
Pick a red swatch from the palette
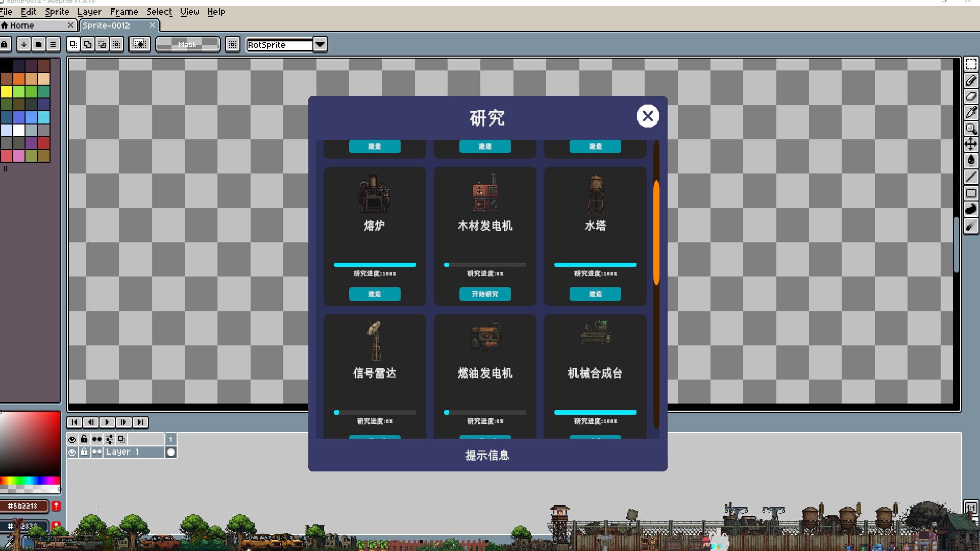coord(44,144)
